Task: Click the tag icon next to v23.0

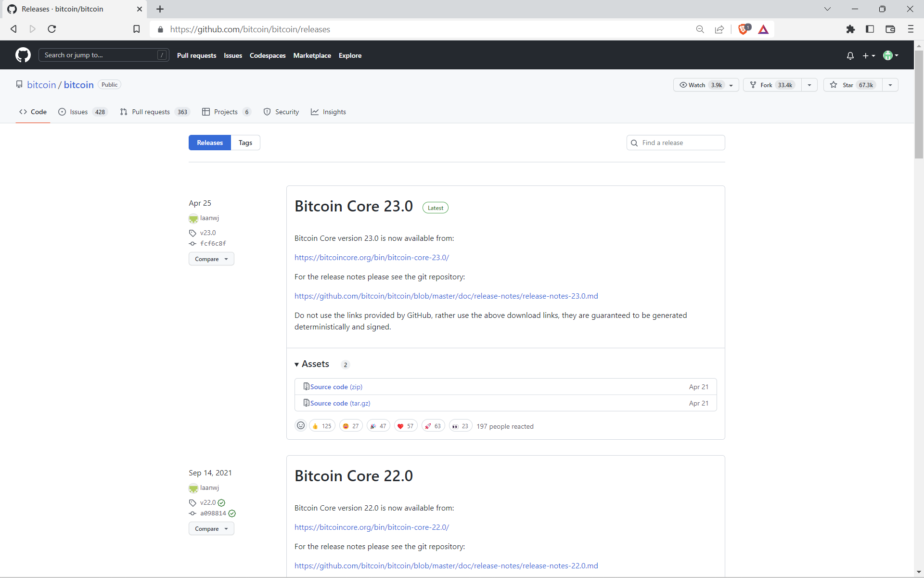Action: [x=192, y=233]
